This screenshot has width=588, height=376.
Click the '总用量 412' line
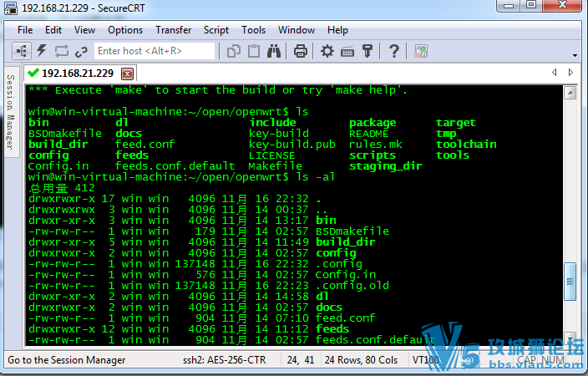[62, 188]
